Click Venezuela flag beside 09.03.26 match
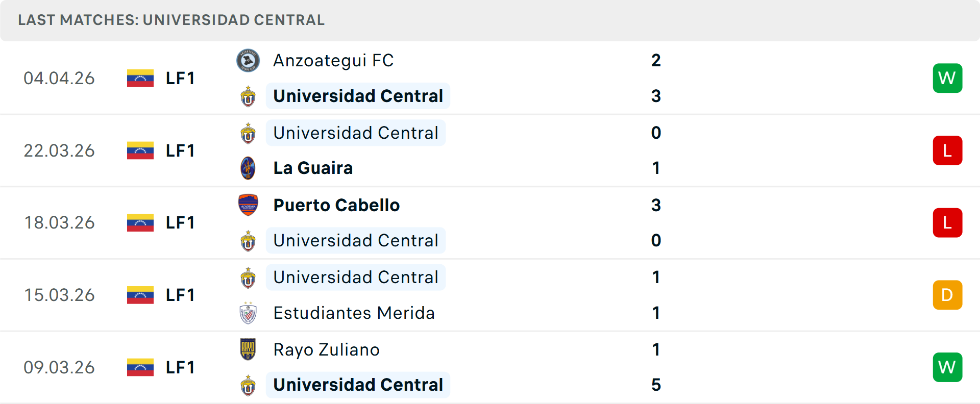This screenshot has height=404, width=980. [140, 367]
